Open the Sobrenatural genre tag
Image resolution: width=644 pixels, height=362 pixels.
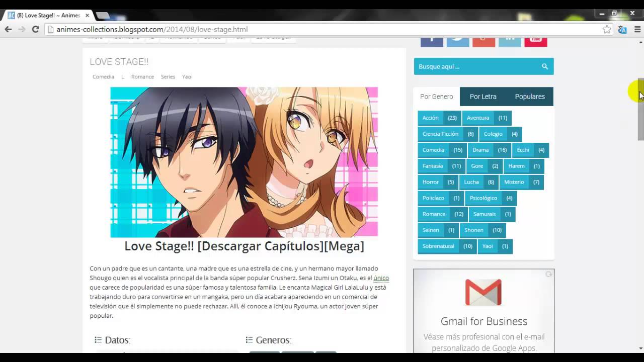point(447,246)
